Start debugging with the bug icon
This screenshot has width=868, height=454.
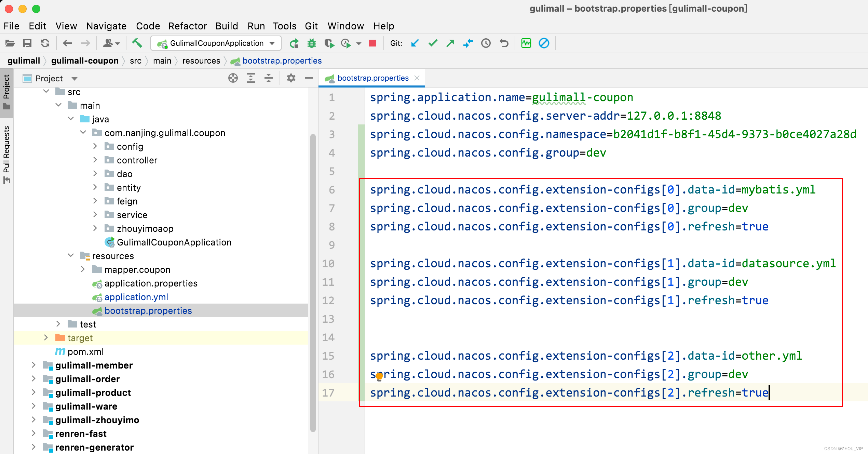(311, 43)
